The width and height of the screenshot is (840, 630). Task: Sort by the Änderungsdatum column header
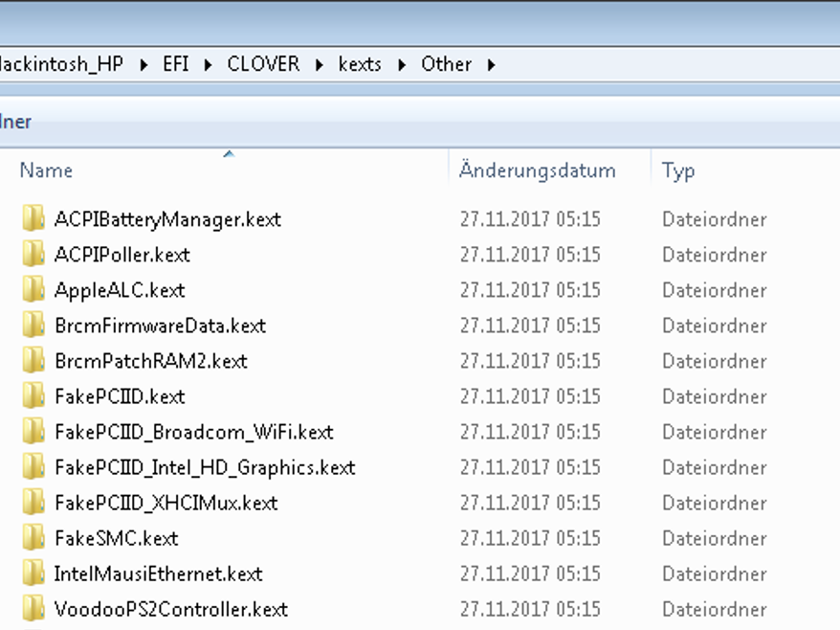click(x=537, y=170)
